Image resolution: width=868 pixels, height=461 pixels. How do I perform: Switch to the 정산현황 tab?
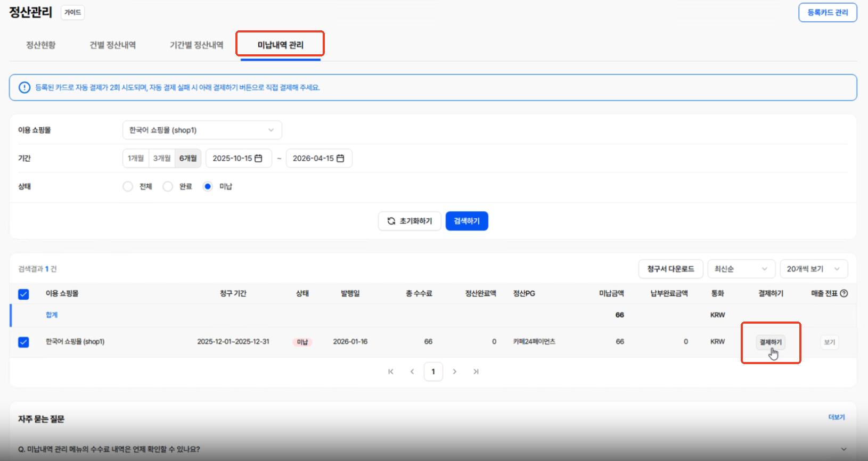click(x=41, y=45)
